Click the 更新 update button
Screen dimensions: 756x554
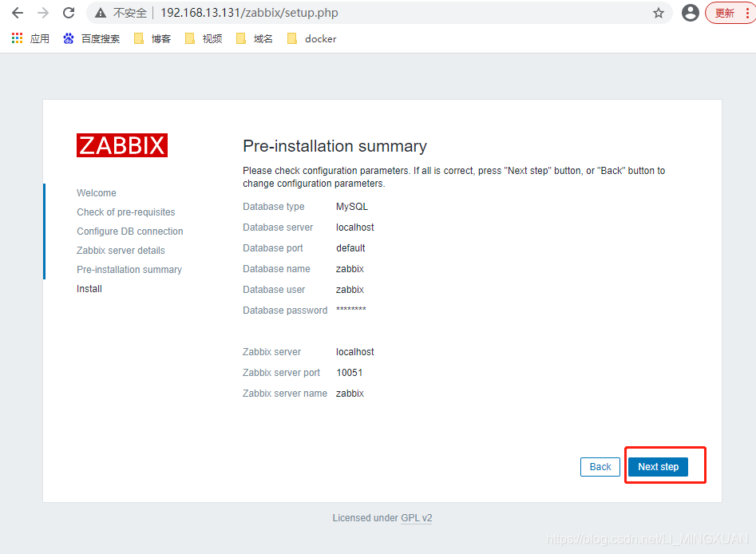pyautogui.click(x=724, y=13)
